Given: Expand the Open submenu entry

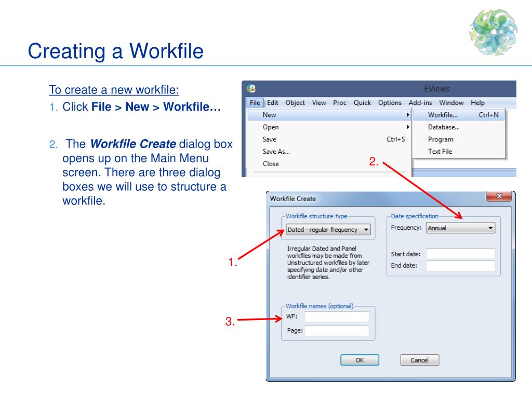Looking at the screenshot, I should (x=329, y=127).
